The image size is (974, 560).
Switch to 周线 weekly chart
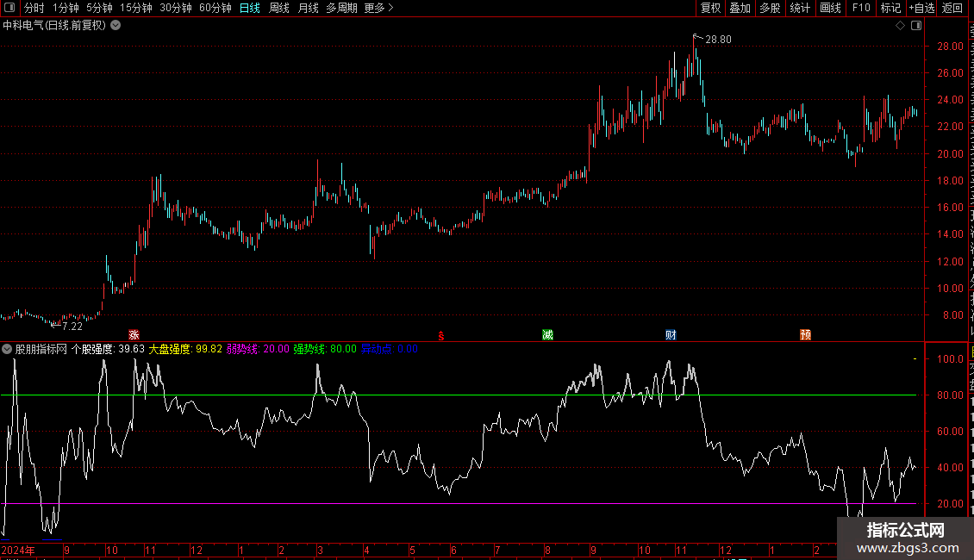tap(279, 8)
